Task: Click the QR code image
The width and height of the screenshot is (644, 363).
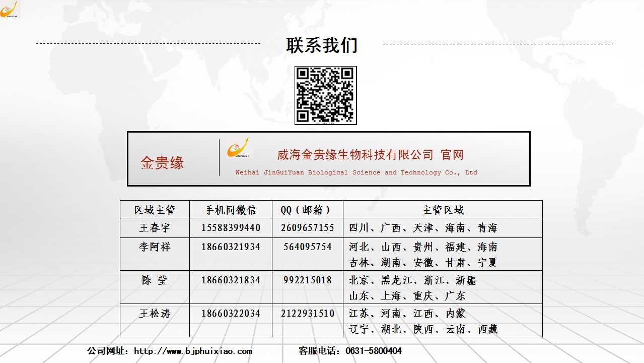Action: pyautogui.click(x=325, y=95)
